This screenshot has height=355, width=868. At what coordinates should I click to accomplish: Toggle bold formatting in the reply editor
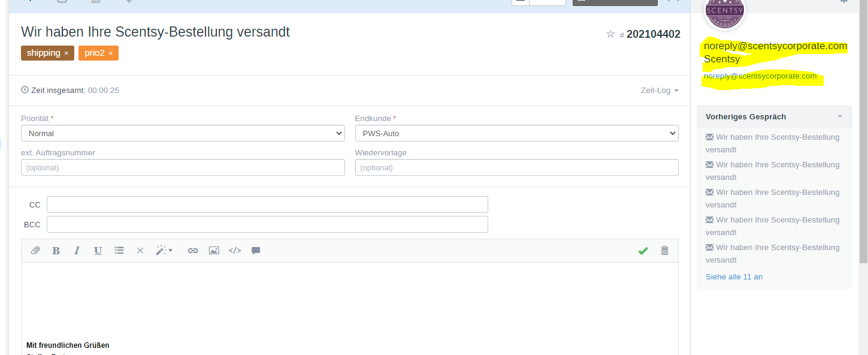point(56,251)
